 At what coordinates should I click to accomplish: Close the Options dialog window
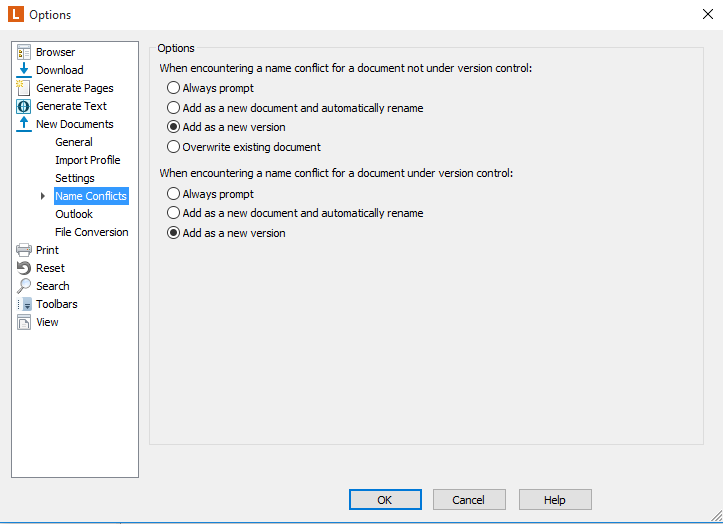pyautogui.click(x=708, y=14)
